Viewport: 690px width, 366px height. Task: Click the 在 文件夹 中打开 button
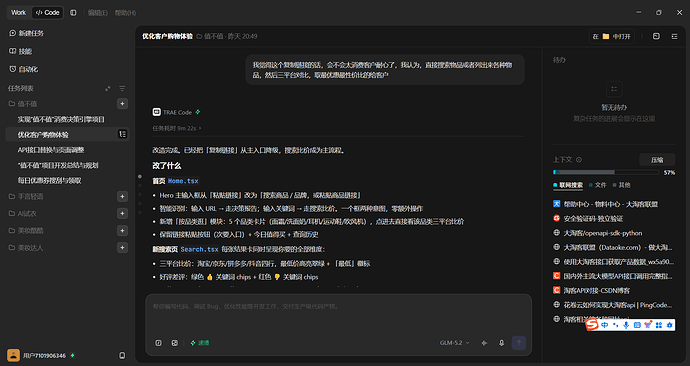pyautogui.click(x=612, y=37)
